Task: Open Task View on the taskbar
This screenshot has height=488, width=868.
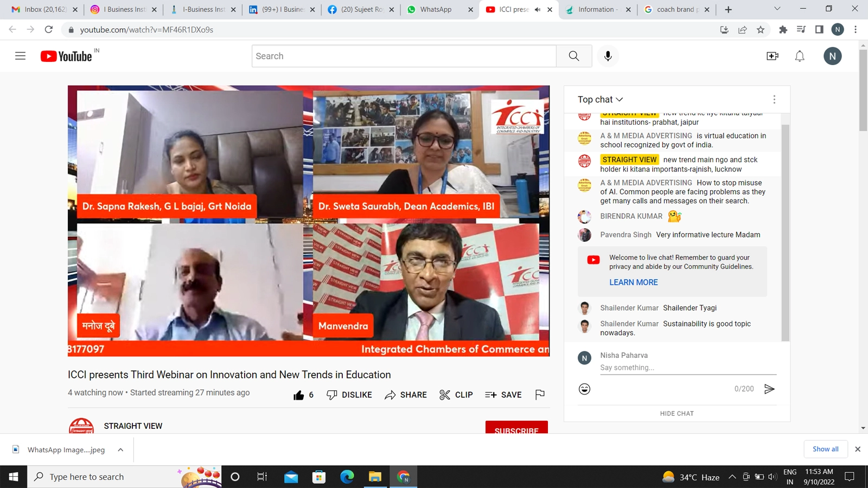Action: click(262, 477)
